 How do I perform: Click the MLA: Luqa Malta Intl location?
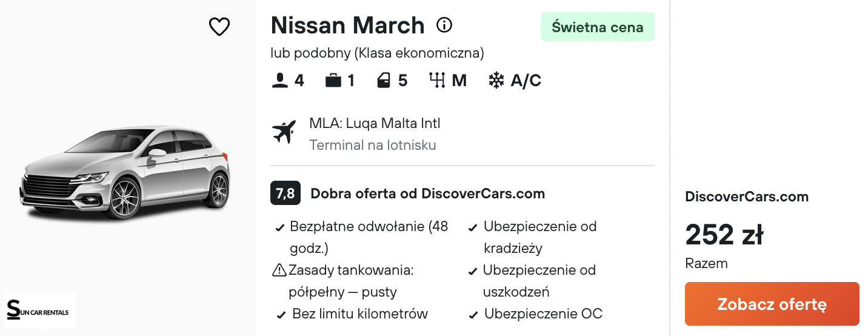pos(375,124)
